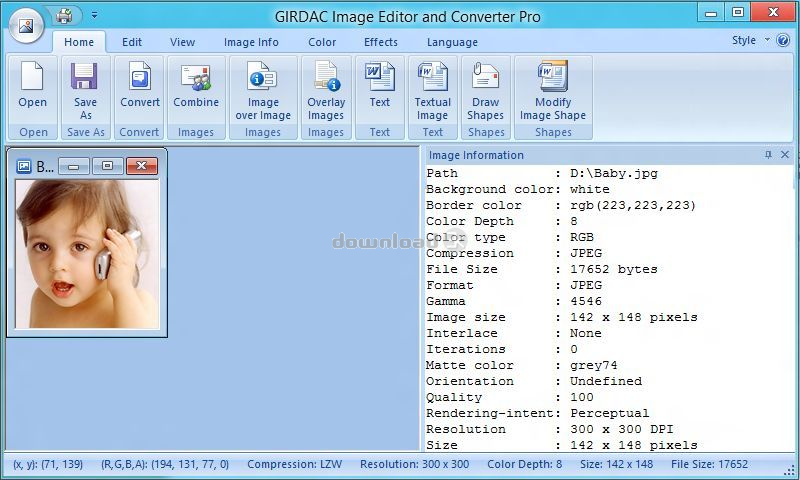The width and height of the screenshot is (800, 480).
Task: Click the baby photo thumbnail
Action: (x=87, y=254)
